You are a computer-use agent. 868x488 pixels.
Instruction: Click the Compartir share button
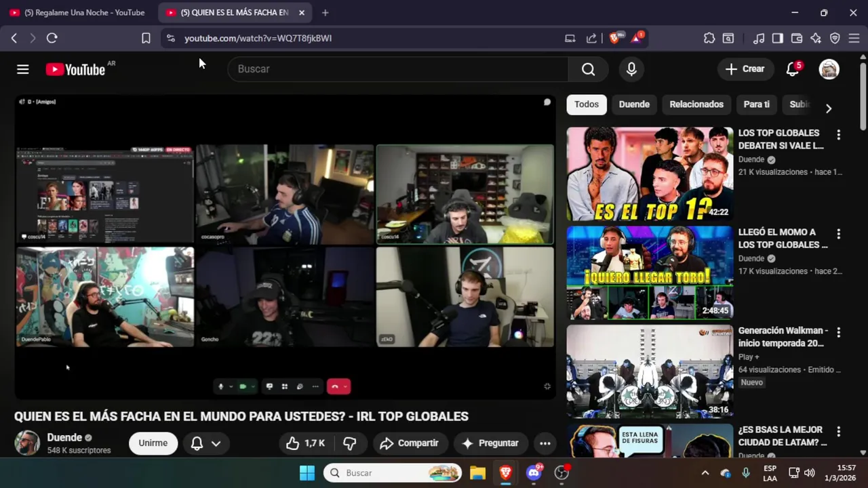pyautogui.click(x=410, y=443)
